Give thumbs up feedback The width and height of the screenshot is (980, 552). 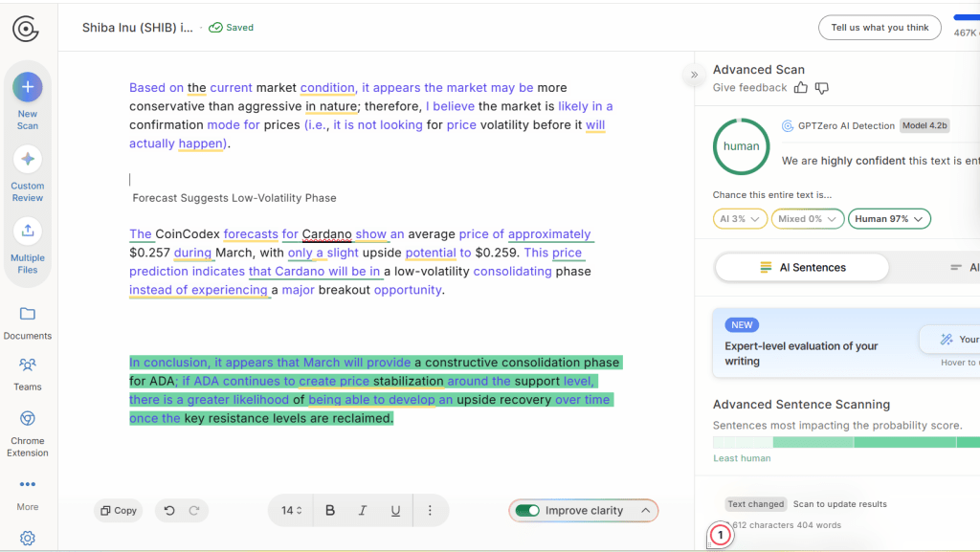coord(801,88)
